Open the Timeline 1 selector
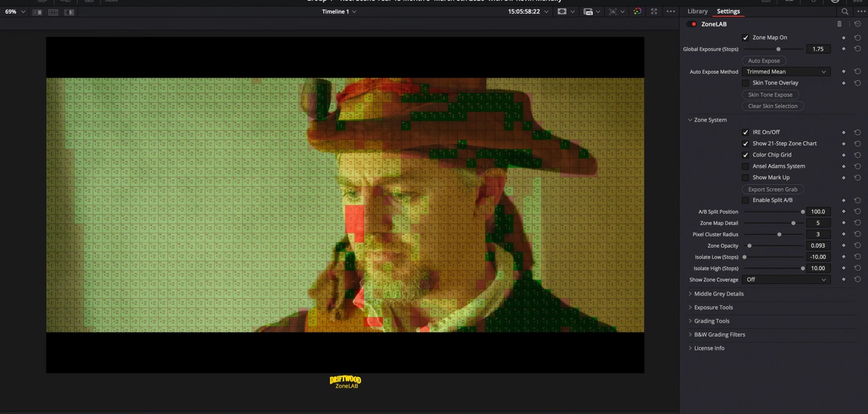 (x=339, y=11)
